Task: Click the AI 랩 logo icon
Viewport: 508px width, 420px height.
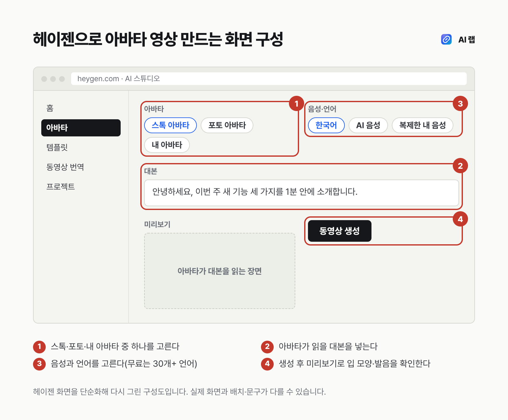Action: [446, 39]
